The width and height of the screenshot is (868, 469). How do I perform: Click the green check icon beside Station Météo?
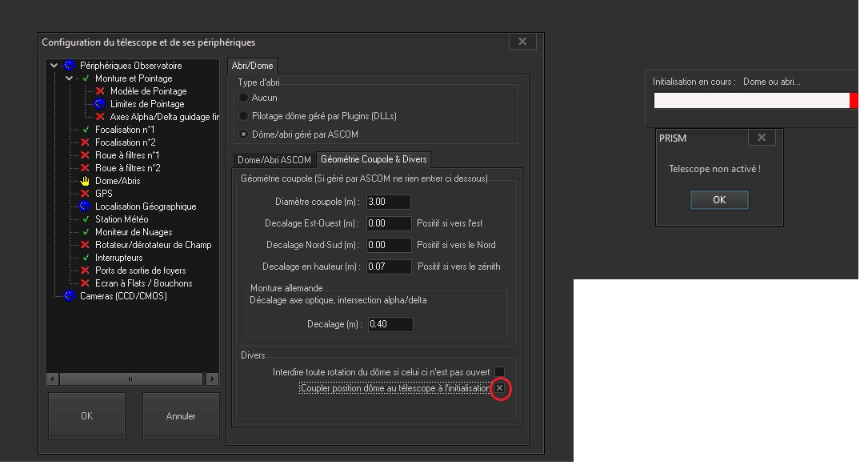tap(86, 219)
